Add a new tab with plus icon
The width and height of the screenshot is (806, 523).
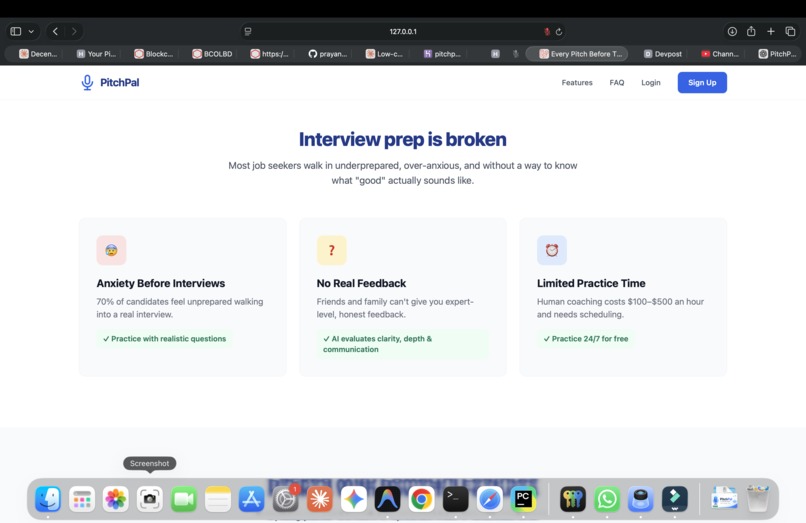[x=771, y=31]
